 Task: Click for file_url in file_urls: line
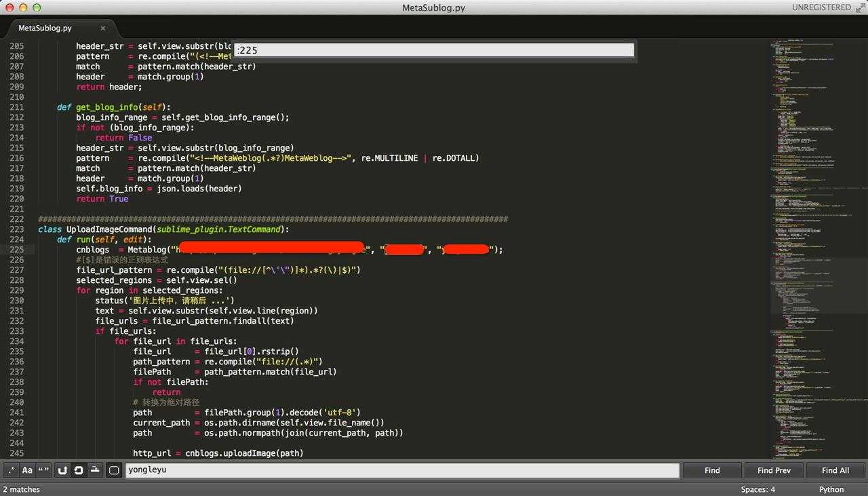[176, 341]
